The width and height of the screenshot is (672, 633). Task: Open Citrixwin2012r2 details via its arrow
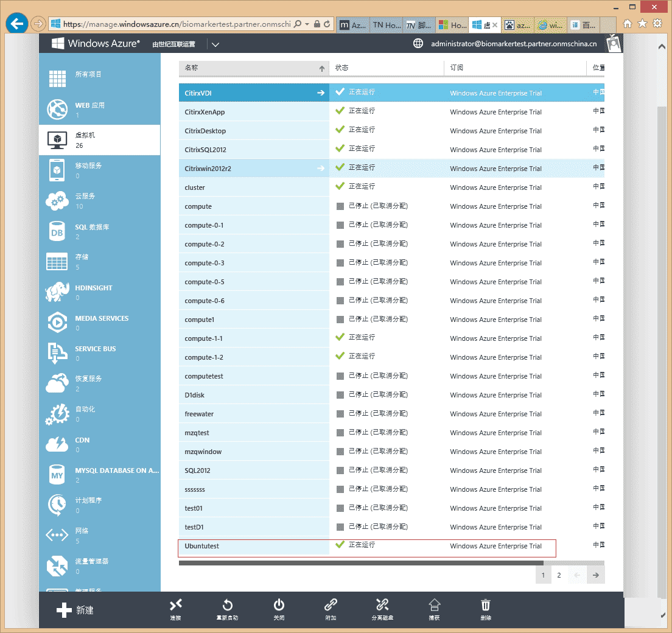click(x=321, y=169)
